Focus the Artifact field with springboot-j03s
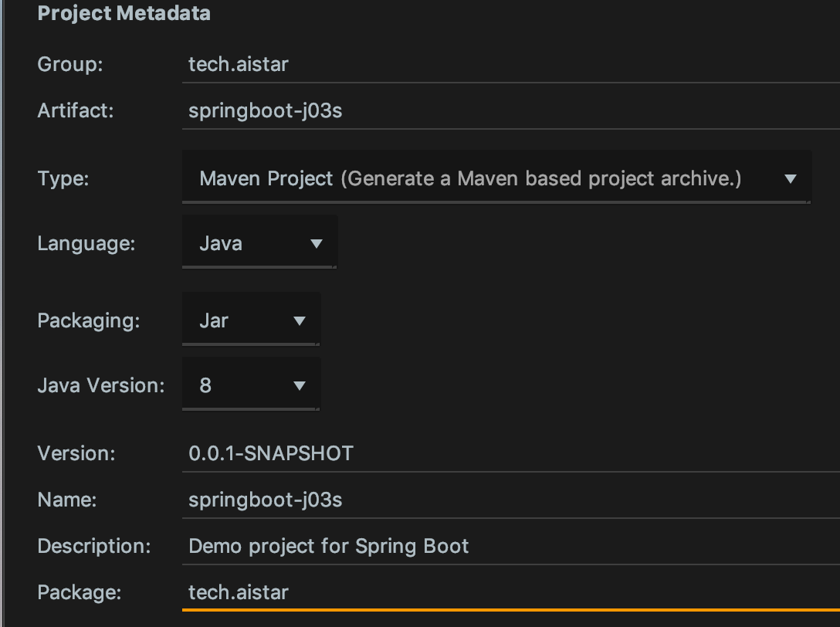The height and width of the screenshot is (627, 840). click(x=511, y=111)
